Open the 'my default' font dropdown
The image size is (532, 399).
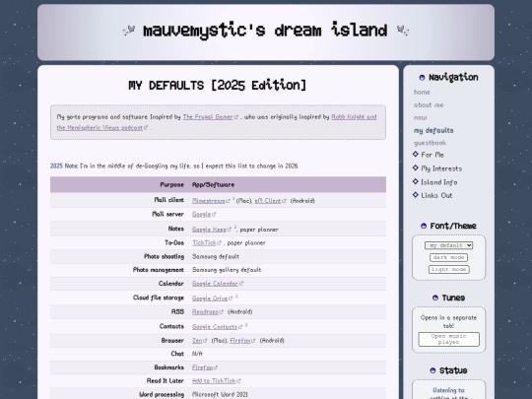pos(448,245)
